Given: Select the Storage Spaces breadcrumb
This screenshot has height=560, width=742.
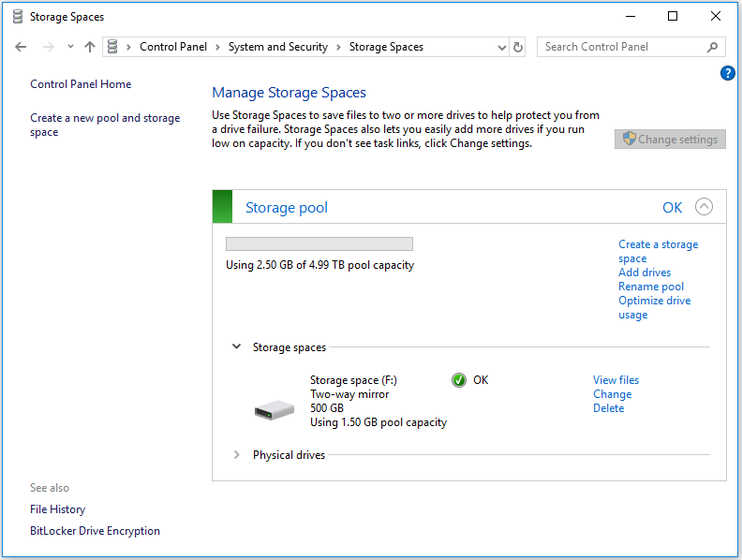Looking at the screenshot, I should coord(386,47).
